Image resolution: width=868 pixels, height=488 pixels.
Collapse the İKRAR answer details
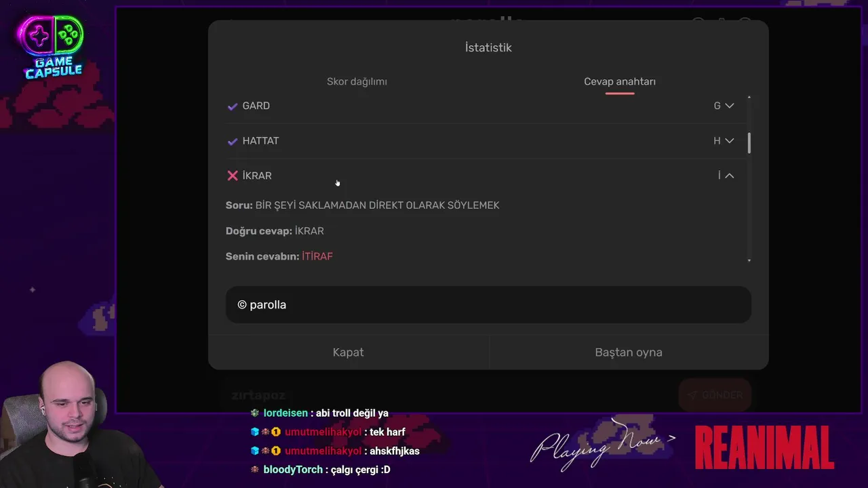[730, 176]
